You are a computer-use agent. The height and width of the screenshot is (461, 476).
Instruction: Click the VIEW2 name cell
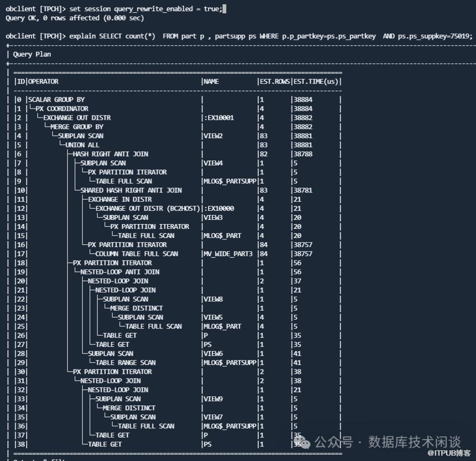[x=213, y=136]
